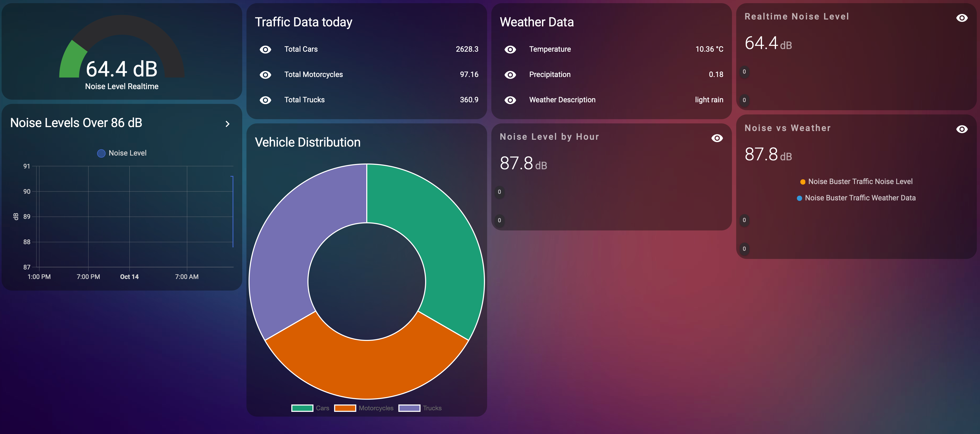Image resolution: width=980 pixels, height=434 pixels.
Task: Toggle the Trucks legend item
Action: click(x=420, y=408)
